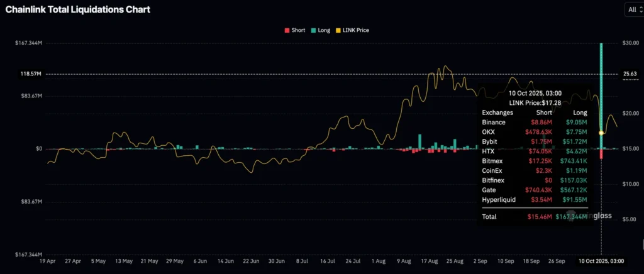This screenshot has width=644, height=274.
Task: Click the red Short legend color square
Action: (x=287, y=30)
